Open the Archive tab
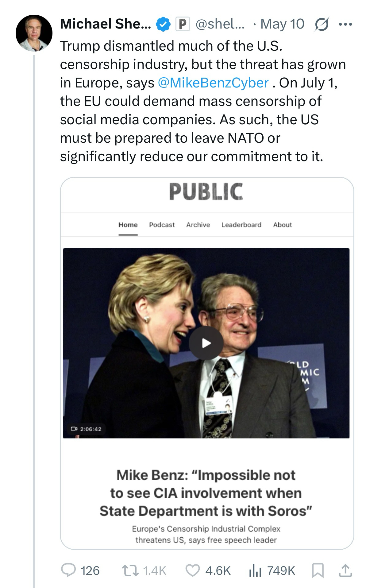The height and width of the screenshot is (588, 370). [198, 225]
